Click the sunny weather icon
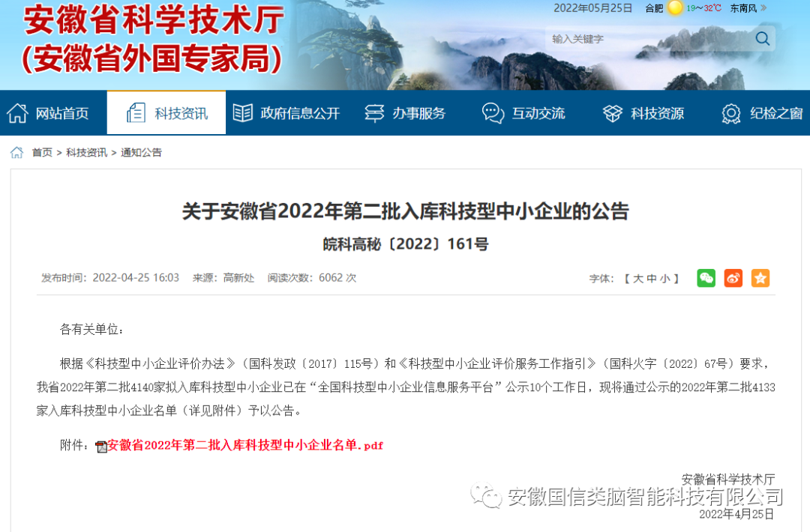The width and height of the screenshot is (810, 532). pos(675,7)
